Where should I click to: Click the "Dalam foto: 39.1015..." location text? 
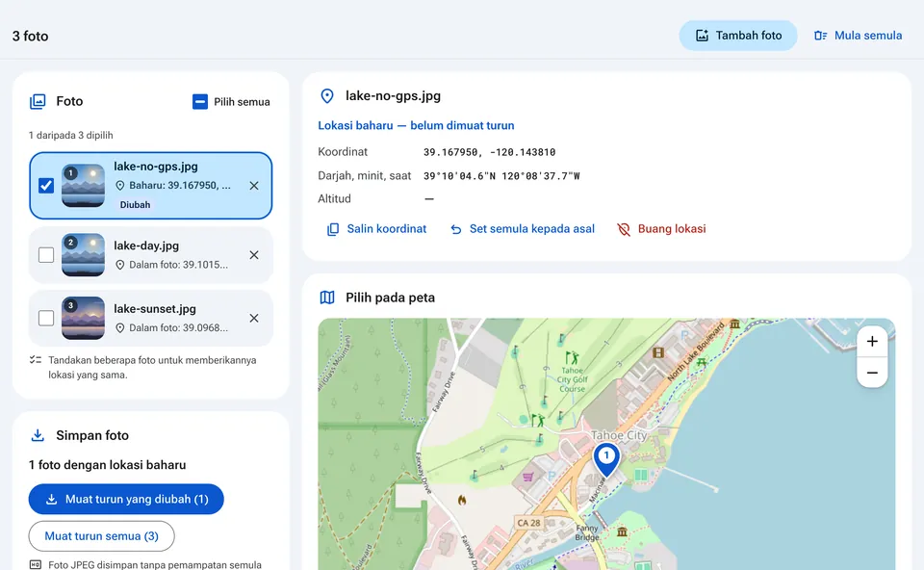pyautogui.click(x=179, y=265)
